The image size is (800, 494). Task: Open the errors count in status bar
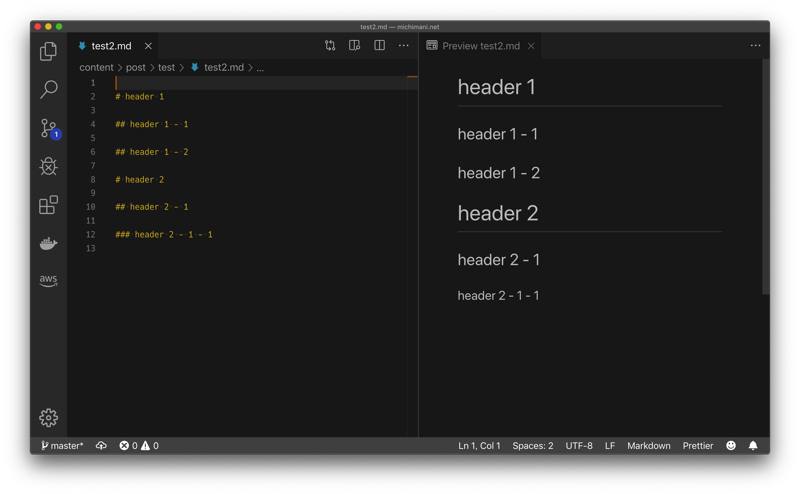(x=128, y=446)
